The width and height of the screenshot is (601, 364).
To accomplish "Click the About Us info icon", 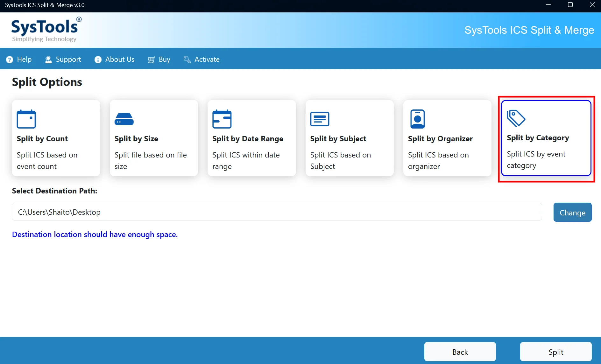I will point(98,59).
